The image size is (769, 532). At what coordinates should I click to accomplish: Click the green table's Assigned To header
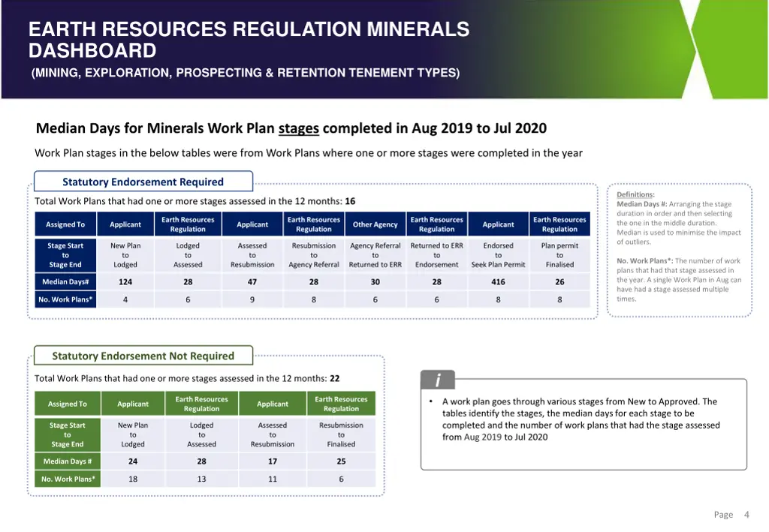click(x=67, y=404)
